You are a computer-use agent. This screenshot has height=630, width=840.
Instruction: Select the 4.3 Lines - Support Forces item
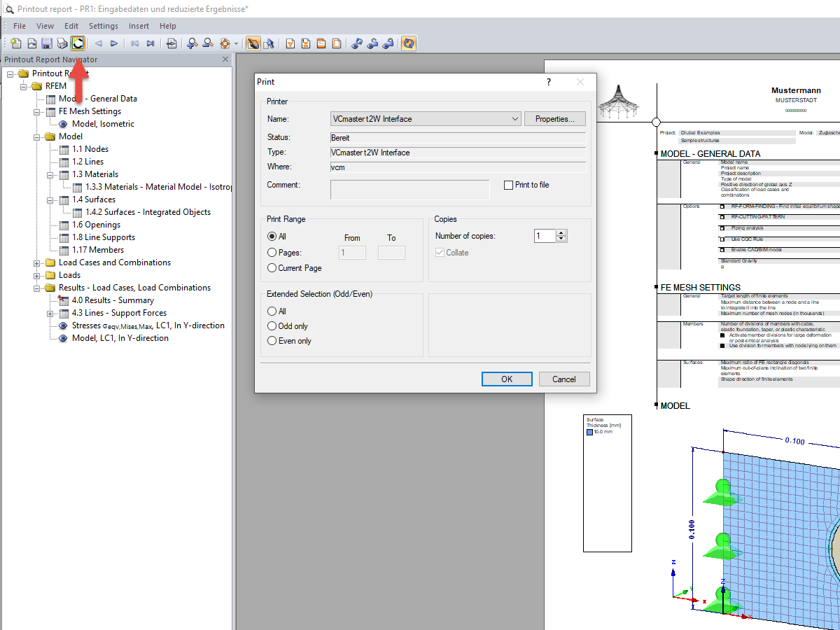[x=119, y=313]
